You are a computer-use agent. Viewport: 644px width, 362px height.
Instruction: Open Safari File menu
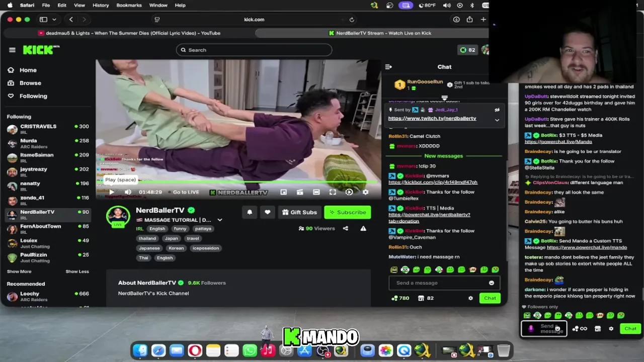pyautogui.click(x=46, y=5)
